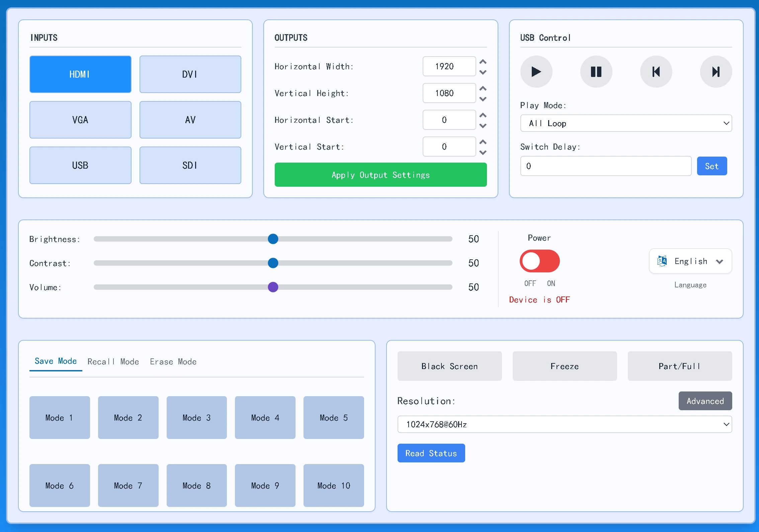Select the DVI input
This screenshot has height=532, width=759.
pos(190,74)
